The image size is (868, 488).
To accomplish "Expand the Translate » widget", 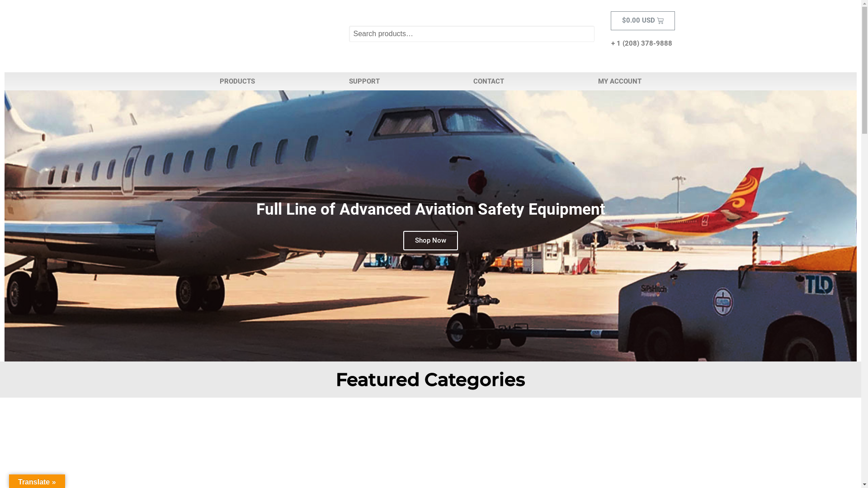I will coord(37,482).
